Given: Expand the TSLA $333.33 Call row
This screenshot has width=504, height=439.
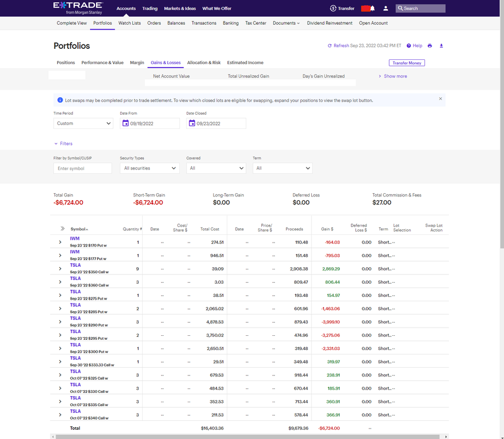Looking at the screenshot, I should (x=60, y=362).
